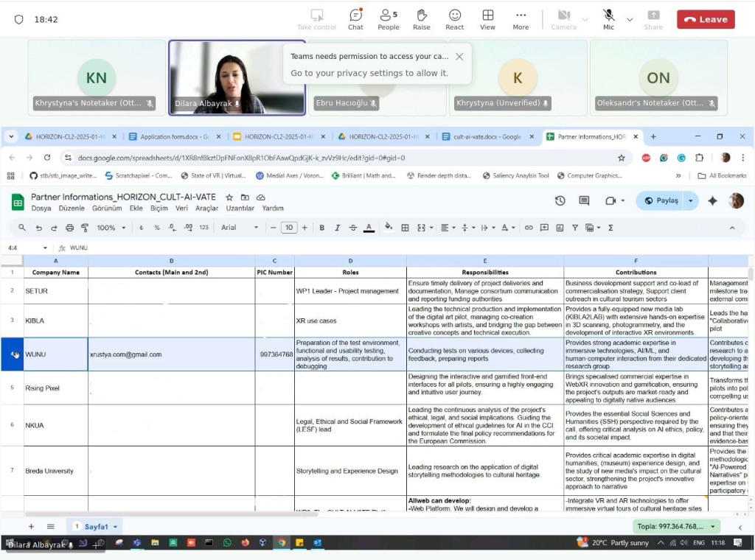Open the Biçim menu
The width and height of the screenshot is (755, 560).
(159, 209)
